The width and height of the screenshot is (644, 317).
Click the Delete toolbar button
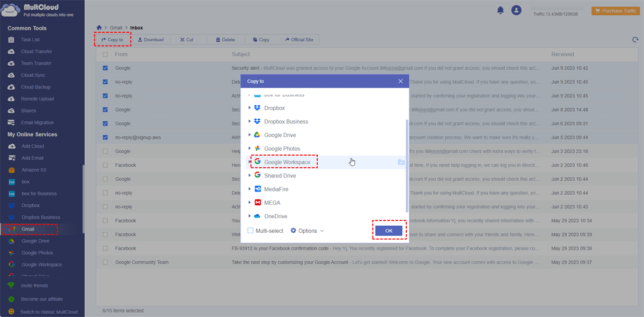pos(225,40)
